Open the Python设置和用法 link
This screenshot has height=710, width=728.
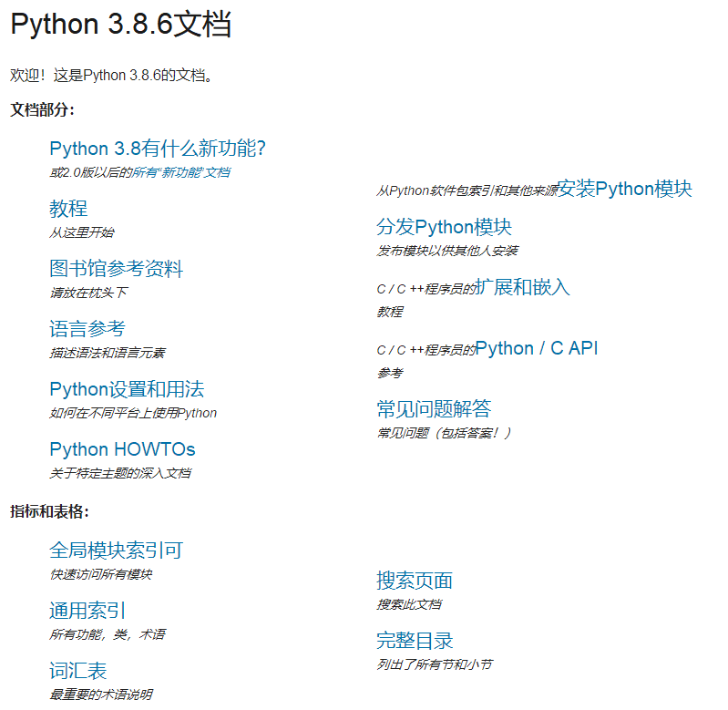[x=127, y=389]
